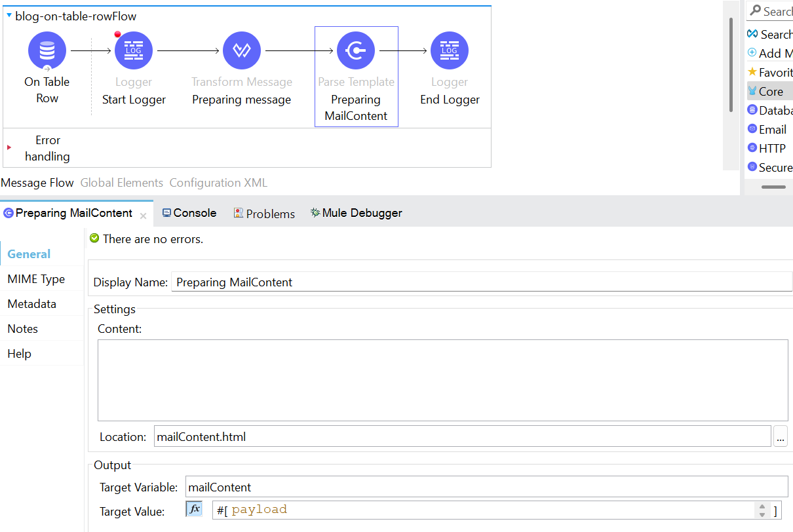Open the Email module in palette
793x532 pixels.
coord(770,129)
